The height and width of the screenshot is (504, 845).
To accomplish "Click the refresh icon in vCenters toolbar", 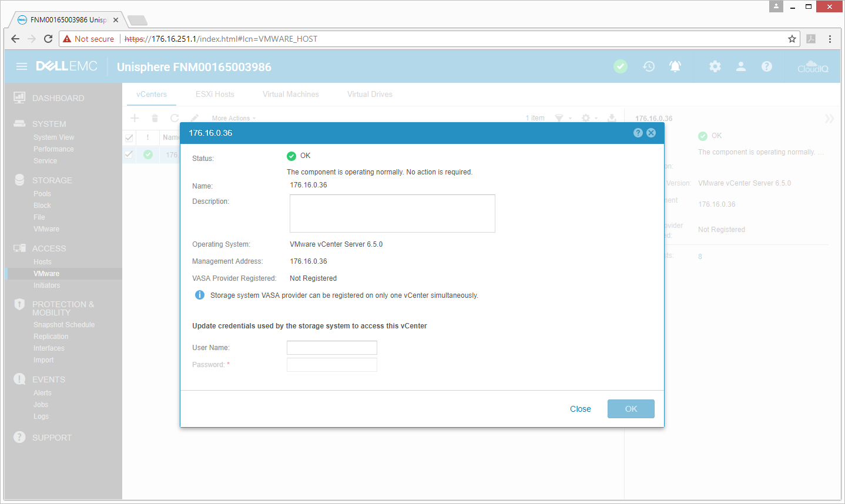I will [x=175, y=118].
